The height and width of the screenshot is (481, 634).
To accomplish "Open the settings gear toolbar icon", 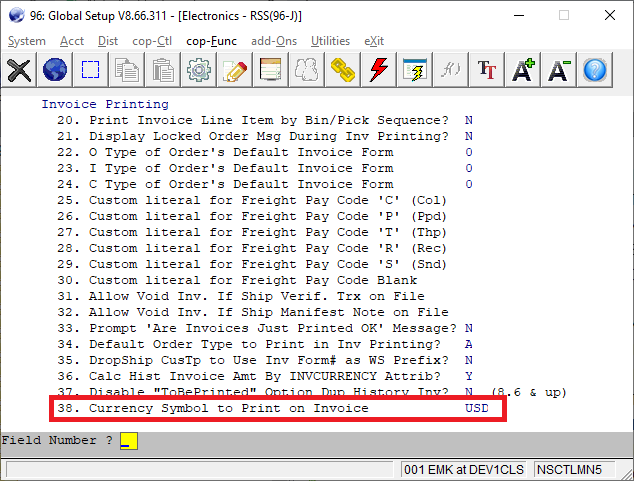I will (199, 70).
